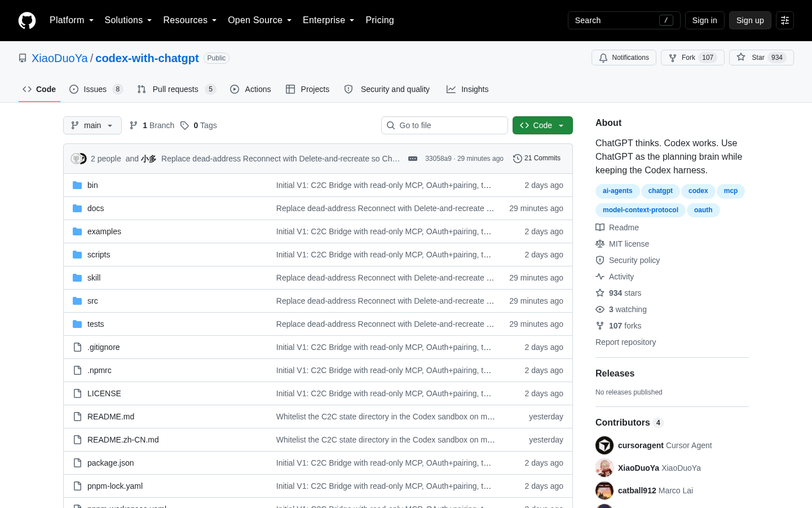Click the tests folder icon
This screenshot has width=812, height=508.
77,324
